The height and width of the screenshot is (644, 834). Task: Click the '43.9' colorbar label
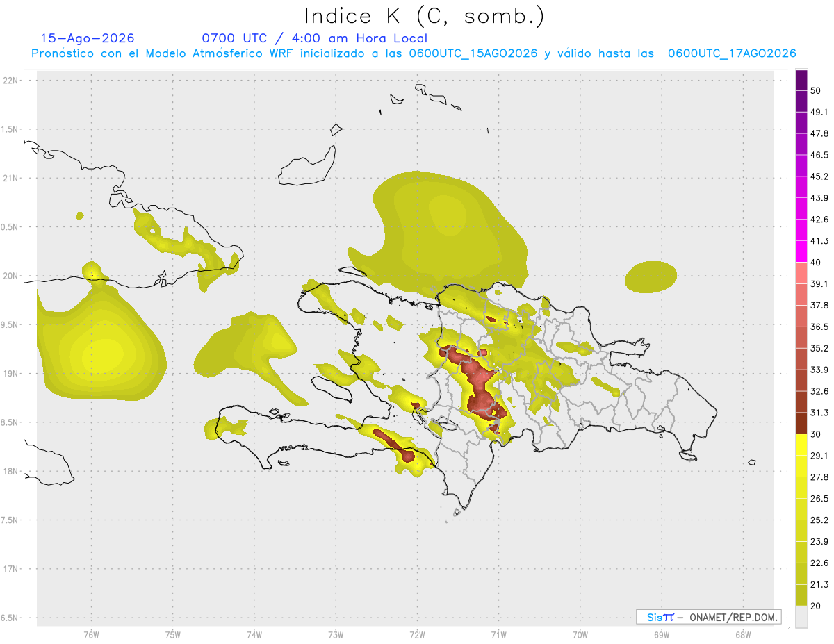click(819, 198)
